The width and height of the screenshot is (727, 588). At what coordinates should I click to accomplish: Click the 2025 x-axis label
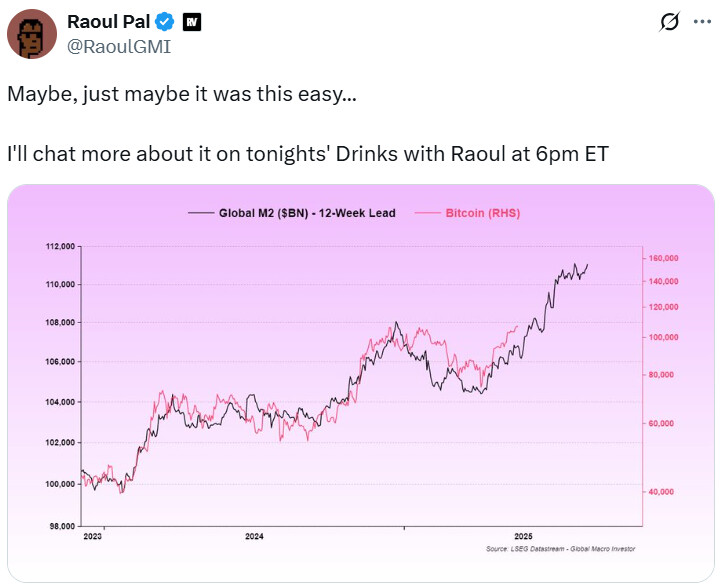522,536
